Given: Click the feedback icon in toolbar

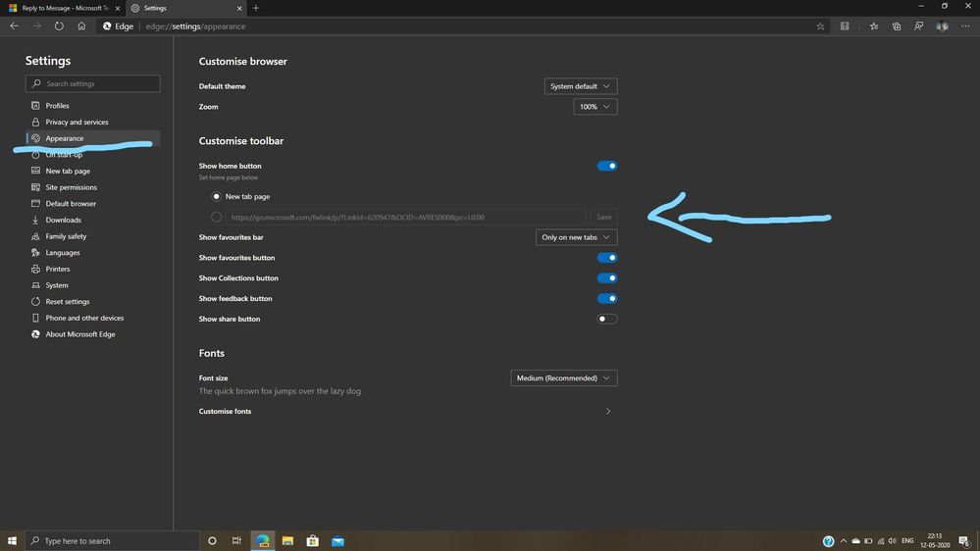Looking at the screenshot, I should point(919,26).
